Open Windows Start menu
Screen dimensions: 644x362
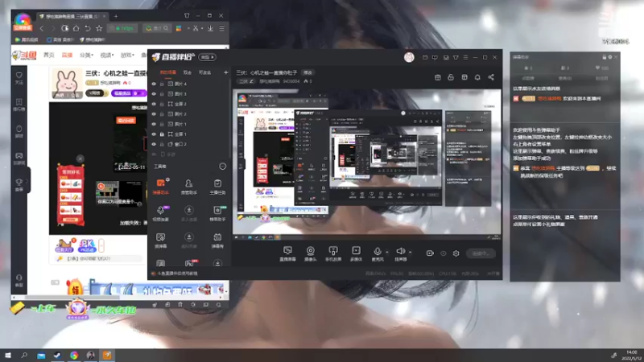coord(8,355)
